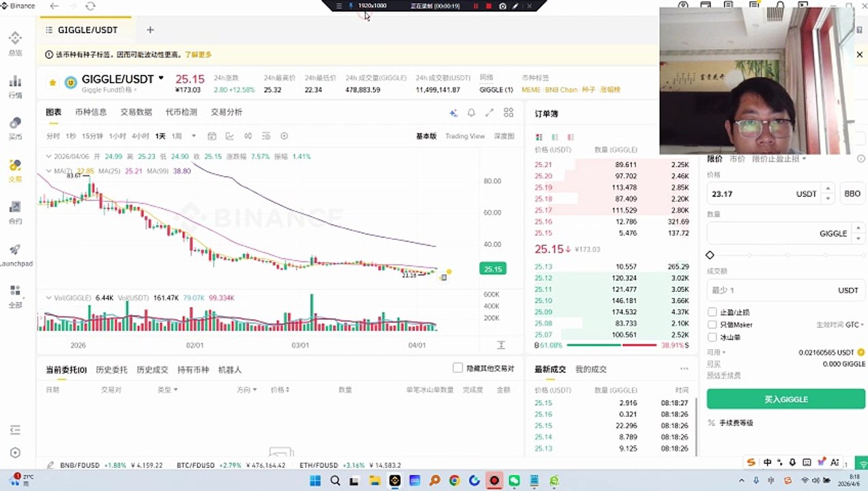868x491 pixels.
Task: Click the chart scroll-to-latest icon
Action: (501, 345)
